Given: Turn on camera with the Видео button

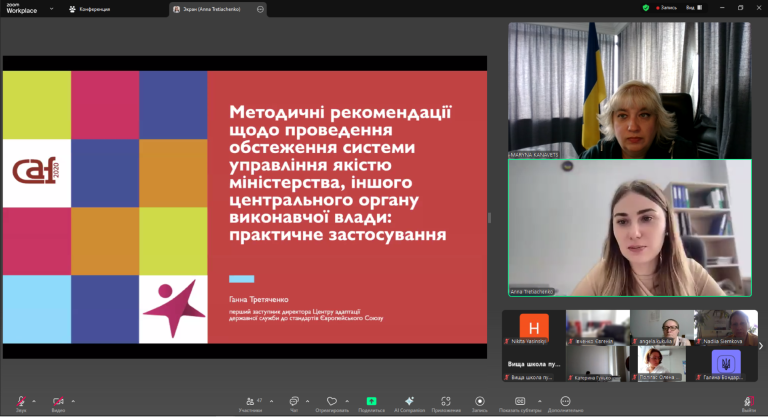Looking at the screenshot, I should click(58, 402).
